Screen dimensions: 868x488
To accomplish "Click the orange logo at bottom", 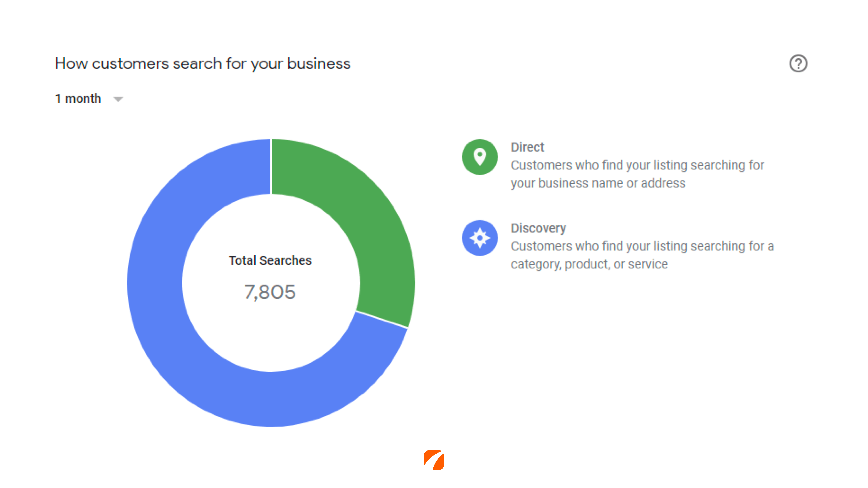I will (x=434, y=460).
